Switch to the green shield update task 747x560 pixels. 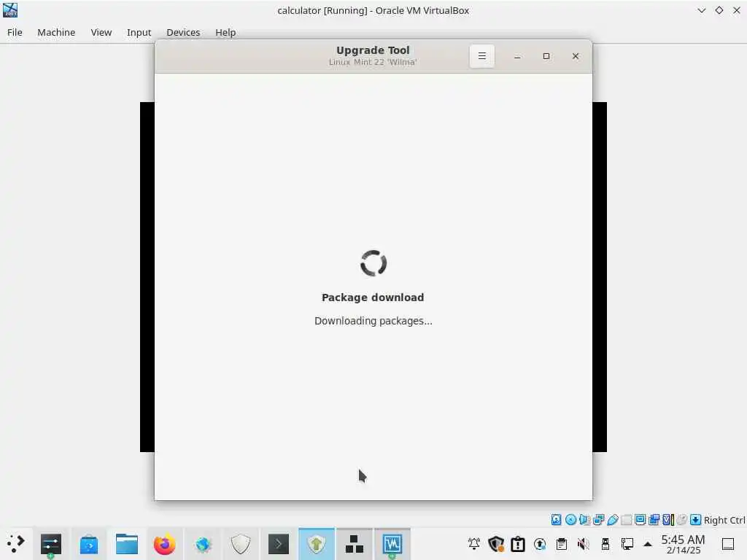tap(317, 544)
